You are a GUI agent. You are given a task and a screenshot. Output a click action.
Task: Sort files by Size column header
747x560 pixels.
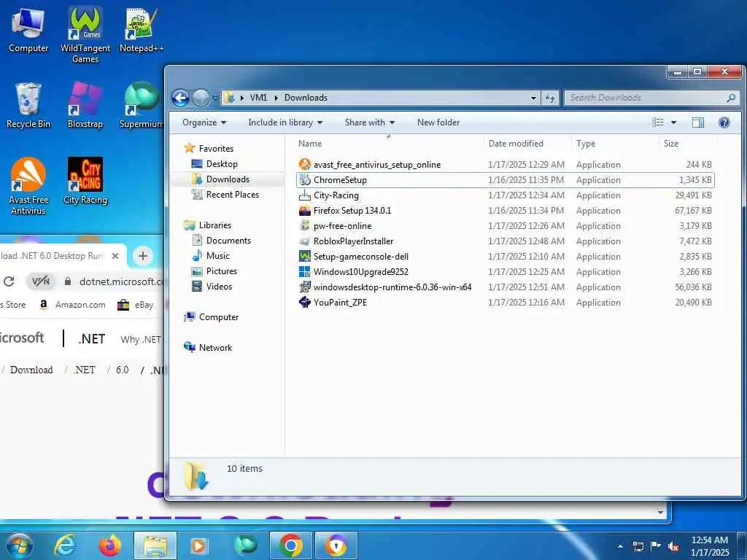pyautogui.click(x=671, y=144)
